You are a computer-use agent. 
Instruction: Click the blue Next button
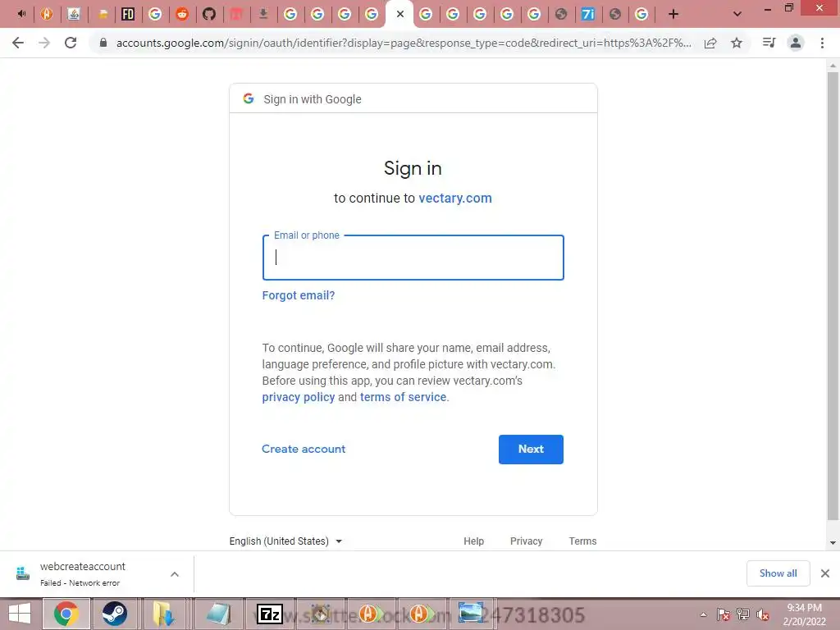(x=531, y=450)
